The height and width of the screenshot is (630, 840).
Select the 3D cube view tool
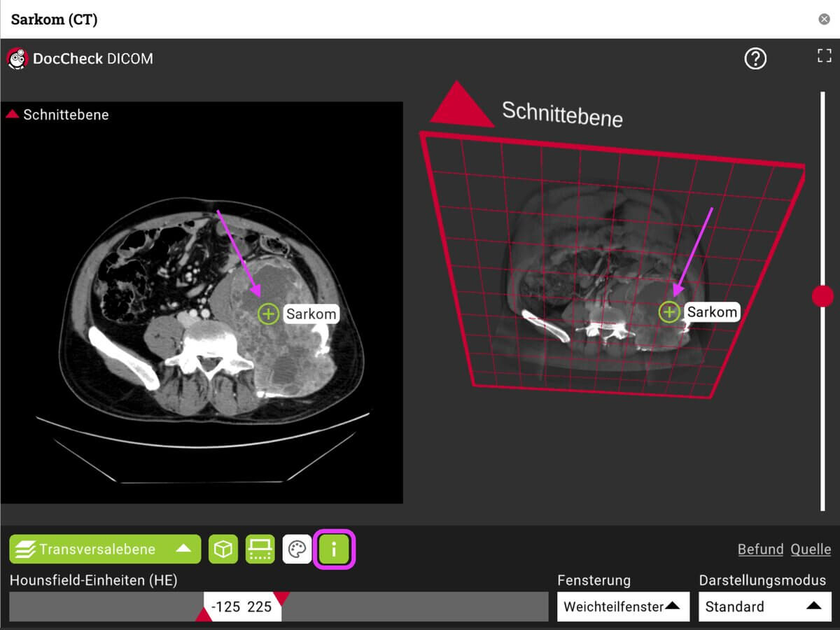click(x=222, y=549)
